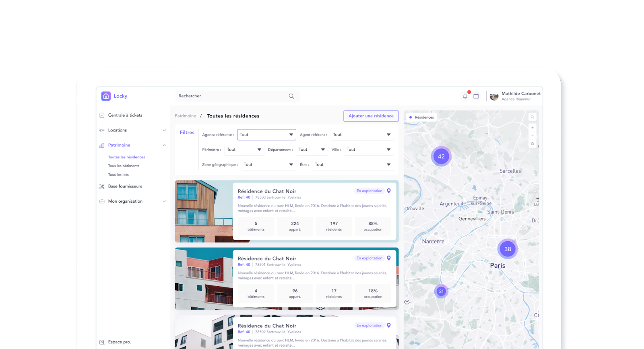Click En exploitation badge on 78501 card

pos(369,258)
